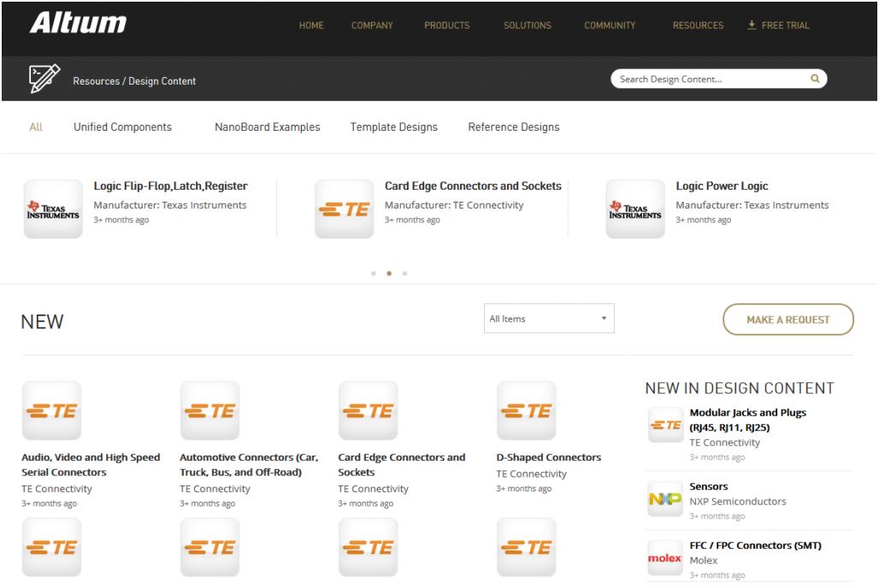
Task: Open Texas Instruments logo for Logic Flip-Flop
Action: 53,209
